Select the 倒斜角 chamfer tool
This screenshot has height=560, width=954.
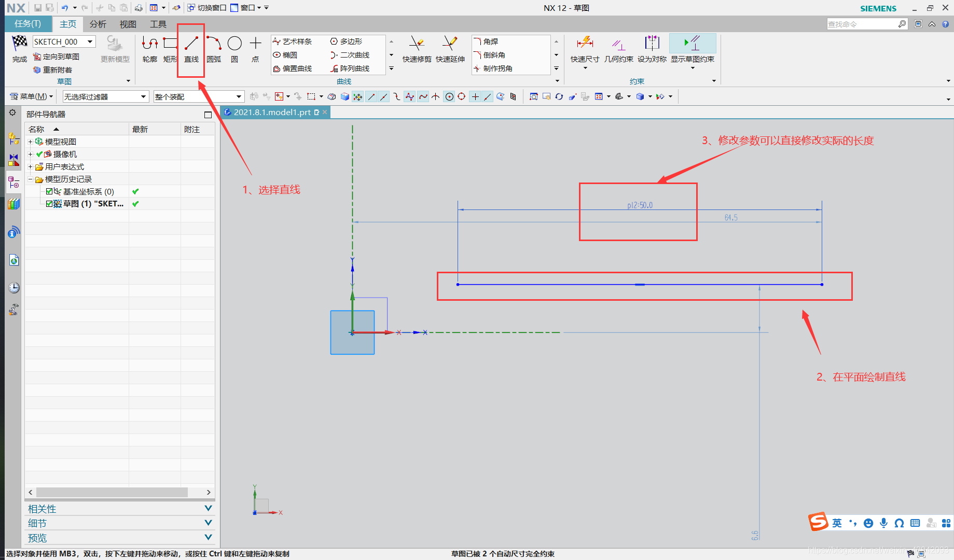tap(490, 55)
